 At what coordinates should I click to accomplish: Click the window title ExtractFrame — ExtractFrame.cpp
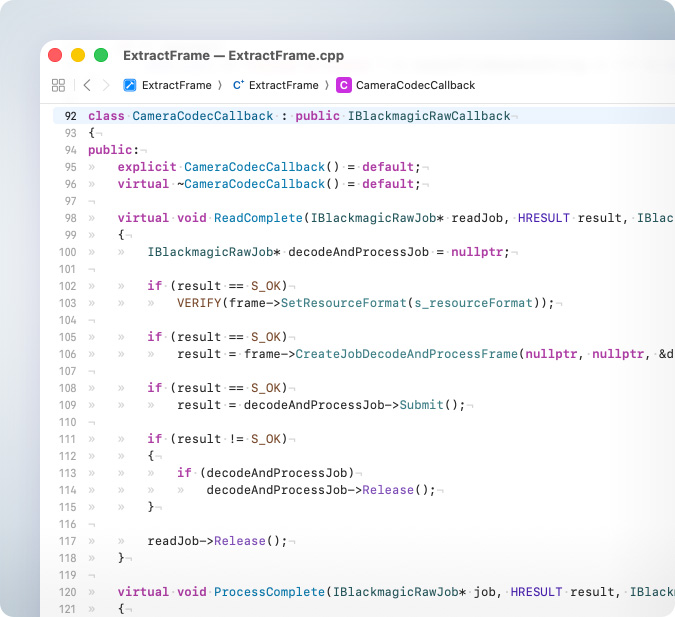(x=233, y=56)
